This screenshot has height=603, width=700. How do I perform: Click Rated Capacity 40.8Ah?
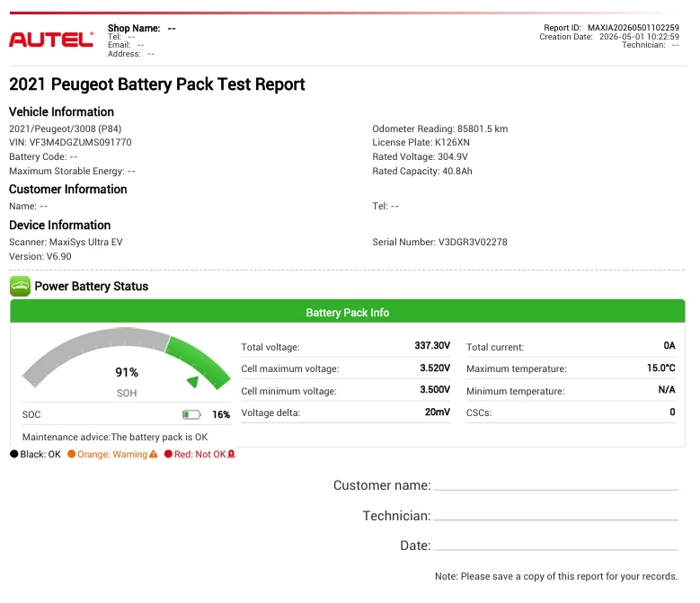pos(421,171)
